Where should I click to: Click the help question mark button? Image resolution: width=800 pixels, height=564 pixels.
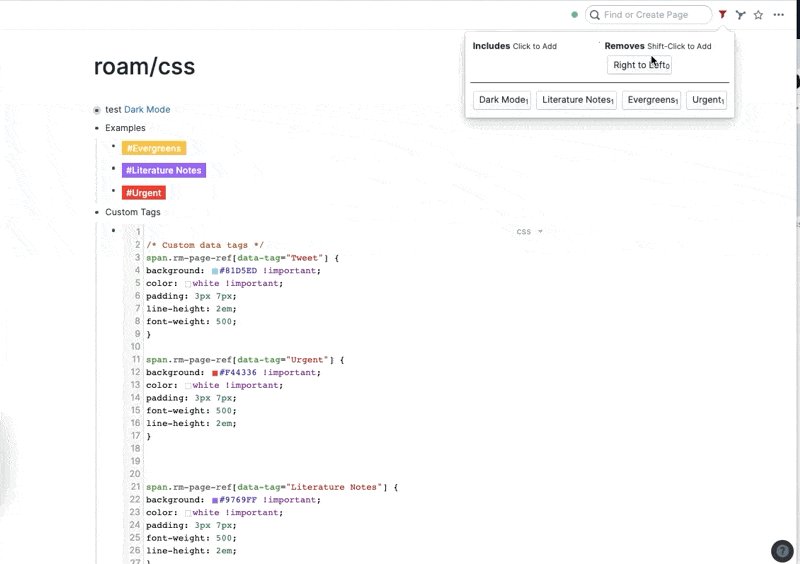tap(782, 551)
